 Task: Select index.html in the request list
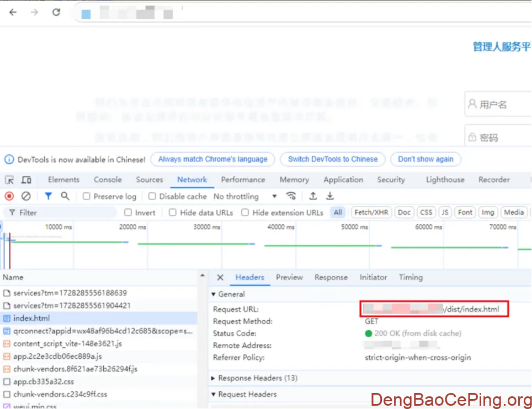pos(31,318)
